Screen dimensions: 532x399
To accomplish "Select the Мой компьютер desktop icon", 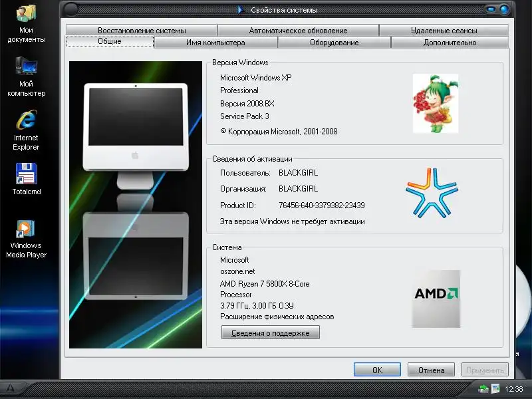I will pyautogui.click(x=26, y=77).
